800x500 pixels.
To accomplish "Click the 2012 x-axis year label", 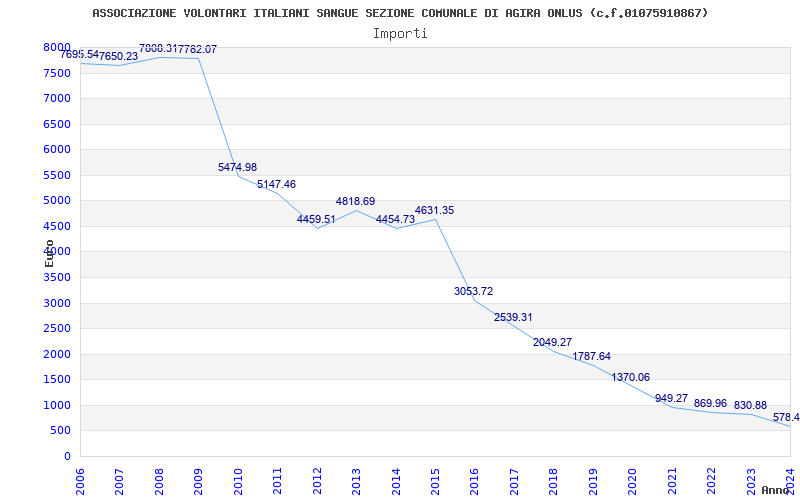I will coord(316,481).
